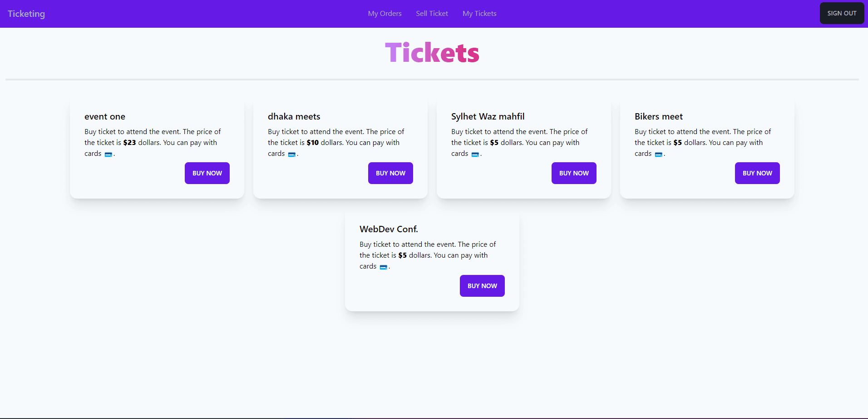Select the Bikers meet card title
Screen dimensions: 868x419
point(658,117)
